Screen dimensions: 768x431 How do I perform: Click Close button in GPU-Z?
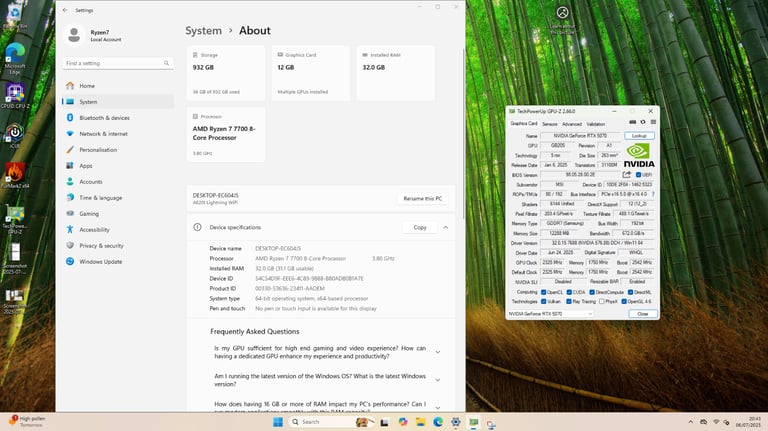tap(643, 313)
